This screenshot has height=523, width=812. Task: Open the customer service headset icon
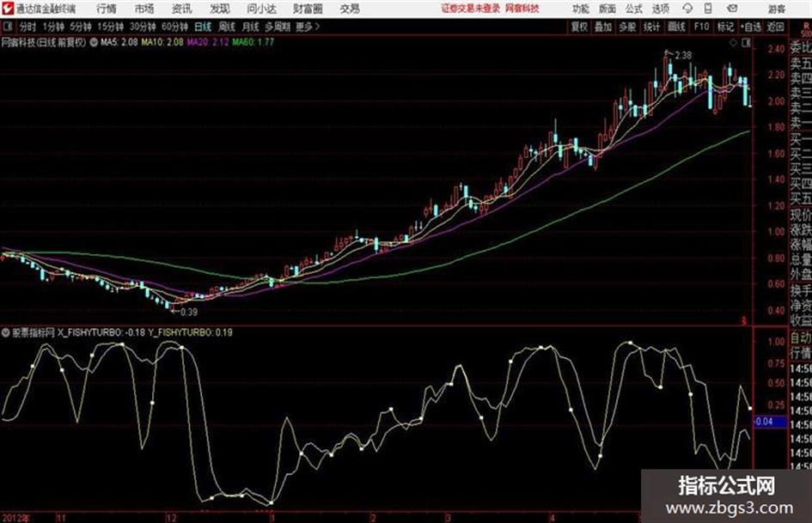pos(687,9)
